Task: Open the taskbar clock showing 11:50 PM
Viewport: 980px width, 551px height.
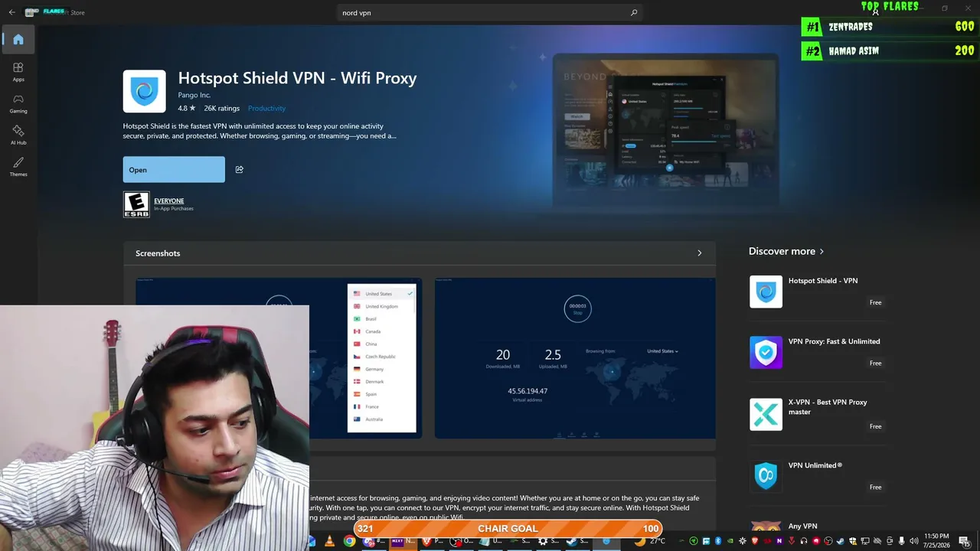Action: (936, 541)
